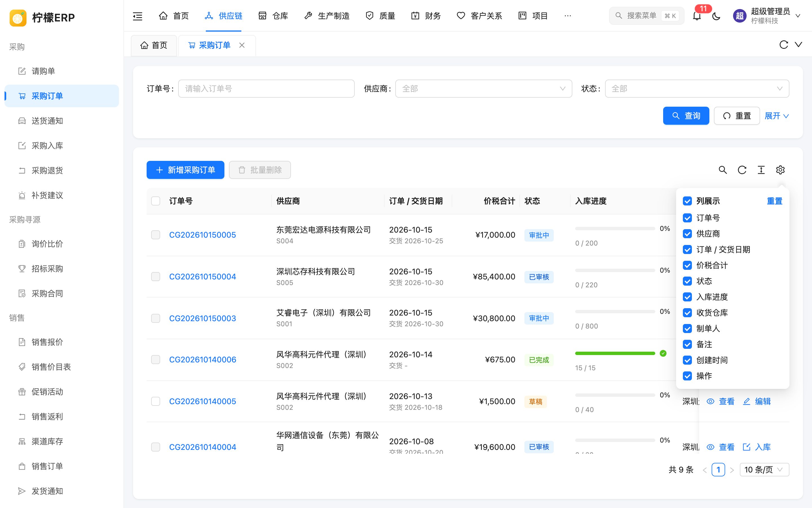Open the 10 条/页 page size dropdown
Screen dimensions: 812x508
pyautogui.click(x=764, y=470)
